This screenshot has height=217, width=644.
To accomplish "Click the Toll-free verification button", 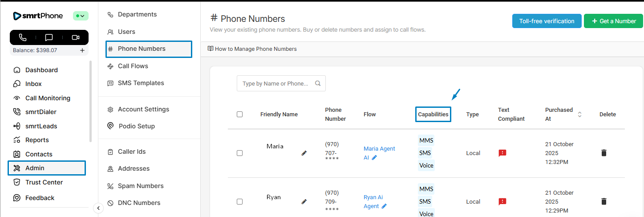I will (x=547, y=21).
